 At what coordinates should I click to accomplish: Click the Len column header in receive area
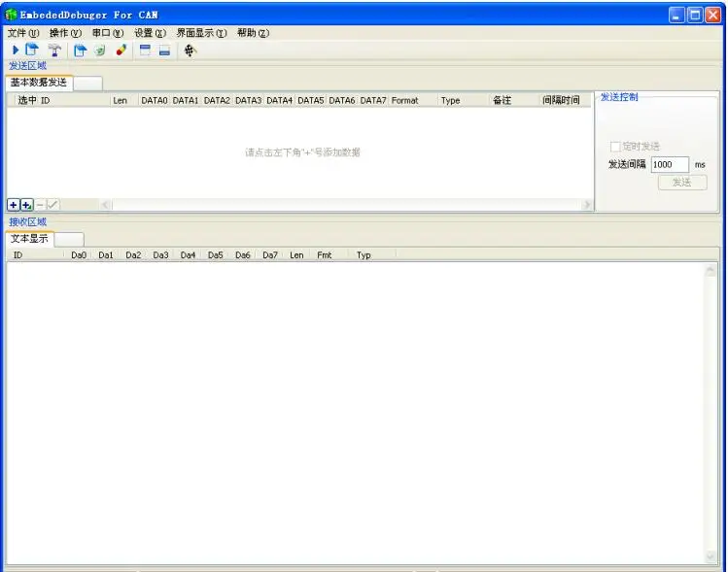(296, 255)
